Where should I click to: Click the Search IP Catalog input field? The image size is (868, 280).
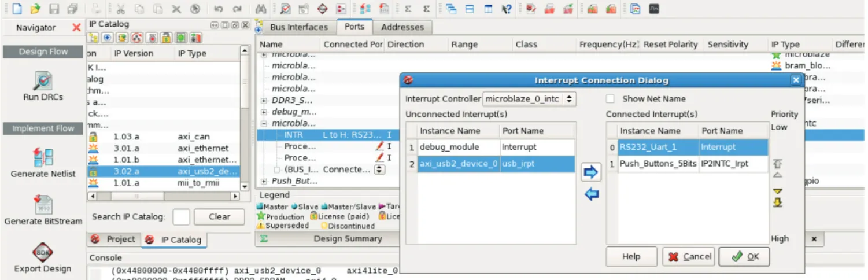click(x=181, y=217)
